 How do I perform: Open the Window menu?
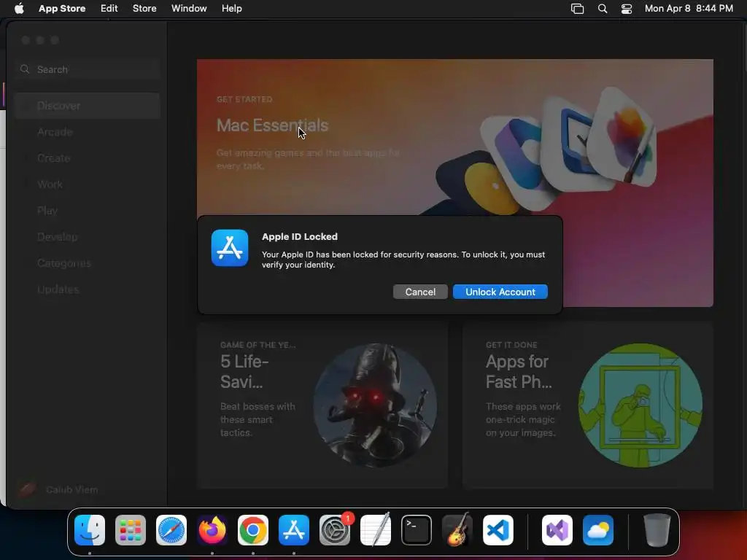pos(189,9)
